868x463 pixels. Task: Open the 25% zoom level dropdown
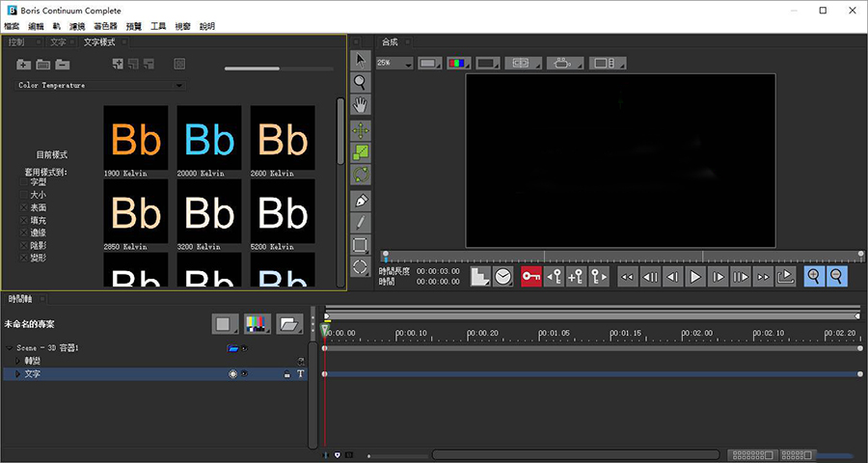(394, 63)
